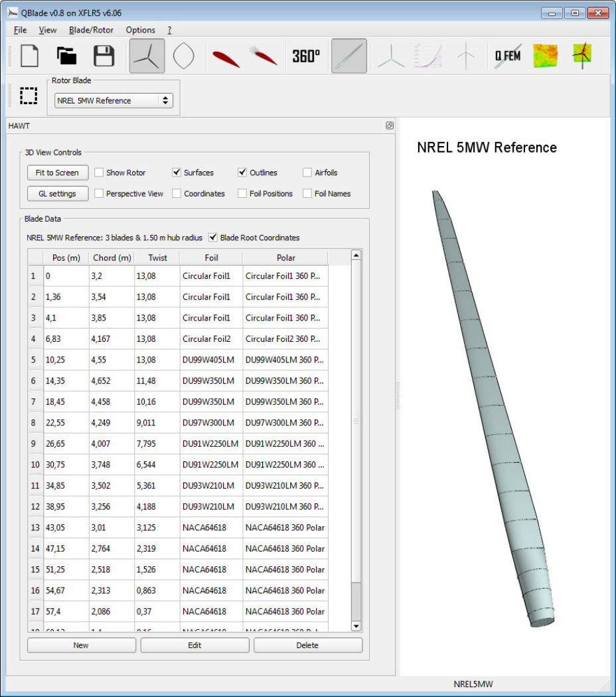Click the QBlade title bar app icon
The image size is (616, 697).
click(13, 13)
